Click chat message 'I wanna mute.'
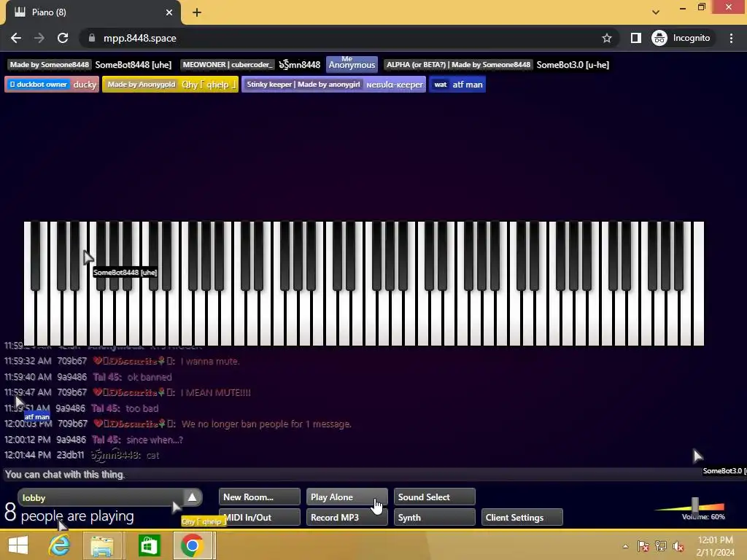Screen dimensions: 747x560 [x=209, y=362]
